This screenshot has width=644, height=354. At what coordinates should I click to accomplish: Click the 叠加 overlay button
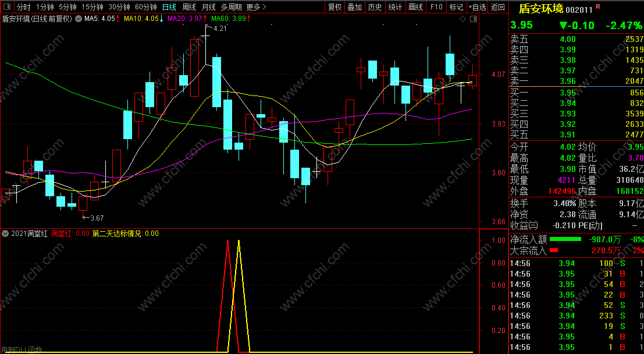pos(355,7)
